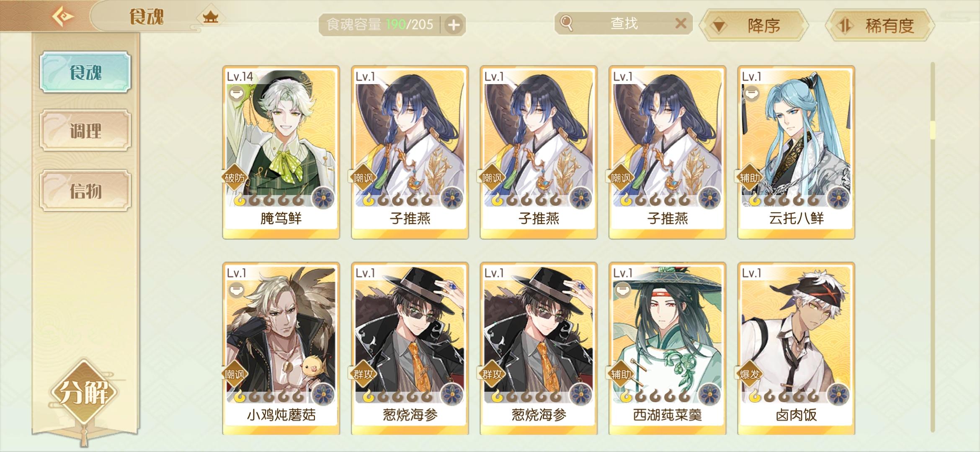
Task: Click the magnifier search icon
Action: click(566, 23)
